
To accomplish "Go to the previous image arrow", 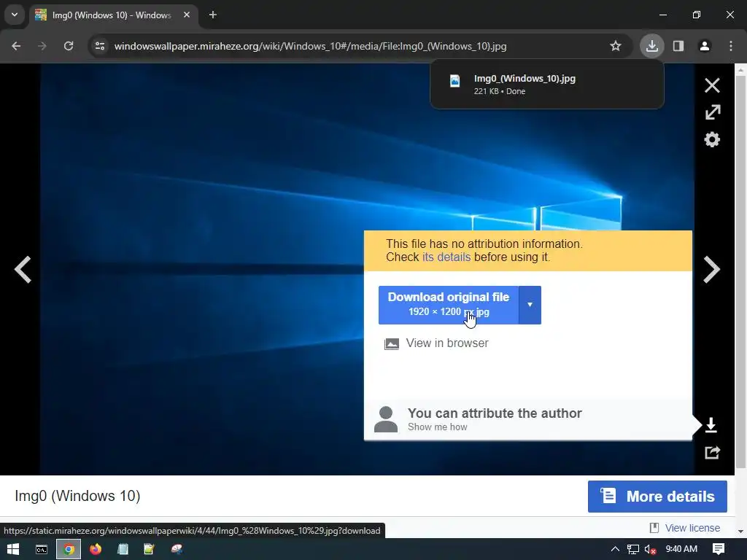I will tap(23, 270).
